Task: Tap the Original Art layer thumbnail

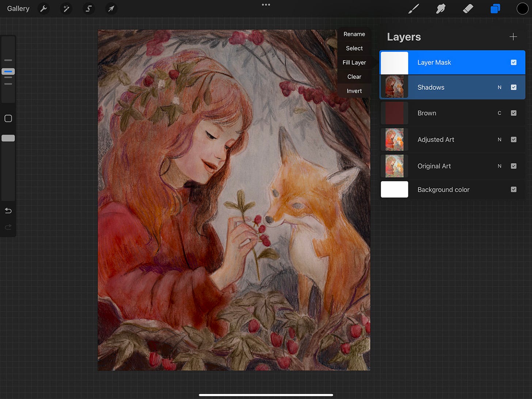Action: (394, 166)
